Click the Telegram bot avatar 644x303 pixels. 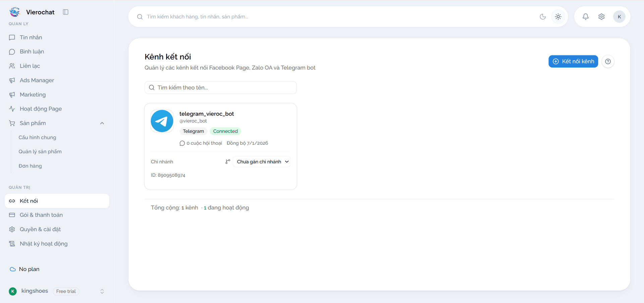pos(162,121)
